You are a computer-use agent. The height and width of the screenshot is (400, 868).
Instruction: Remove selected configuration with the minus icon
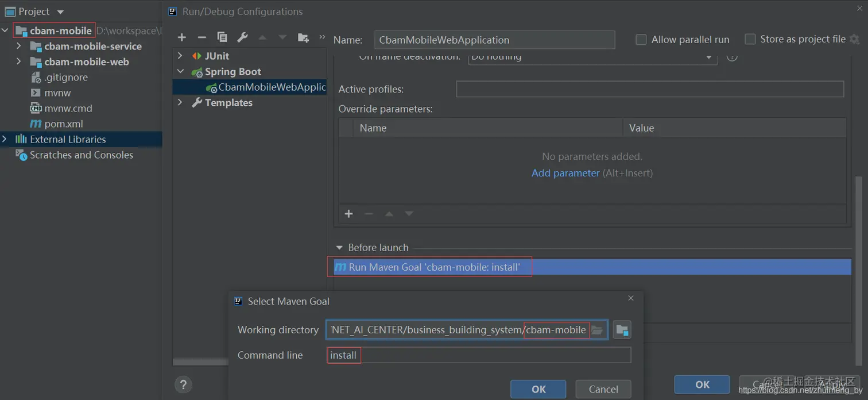(x=202, y=37)
